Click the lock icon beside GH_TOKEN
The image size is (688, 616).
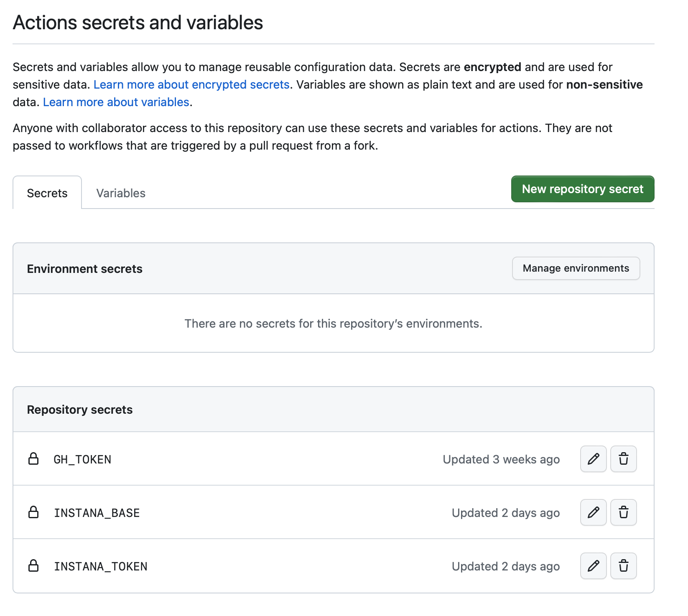[33, 459]
